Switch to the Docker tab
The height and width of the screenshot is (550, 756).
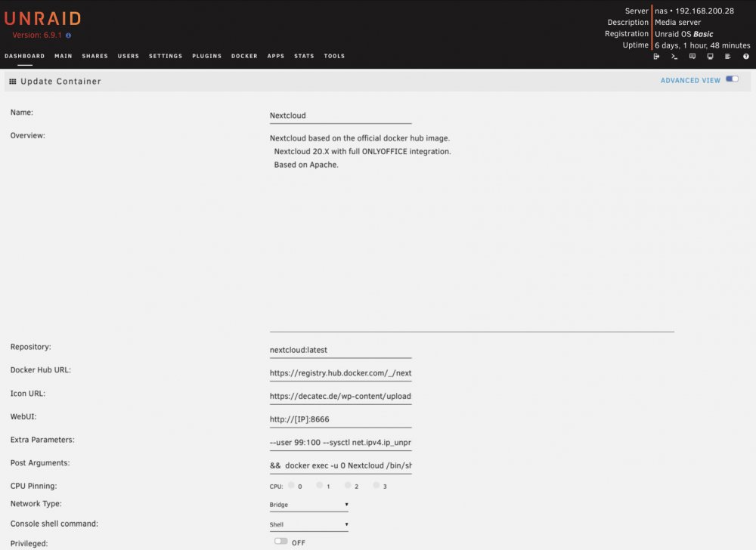coord(244,56)
